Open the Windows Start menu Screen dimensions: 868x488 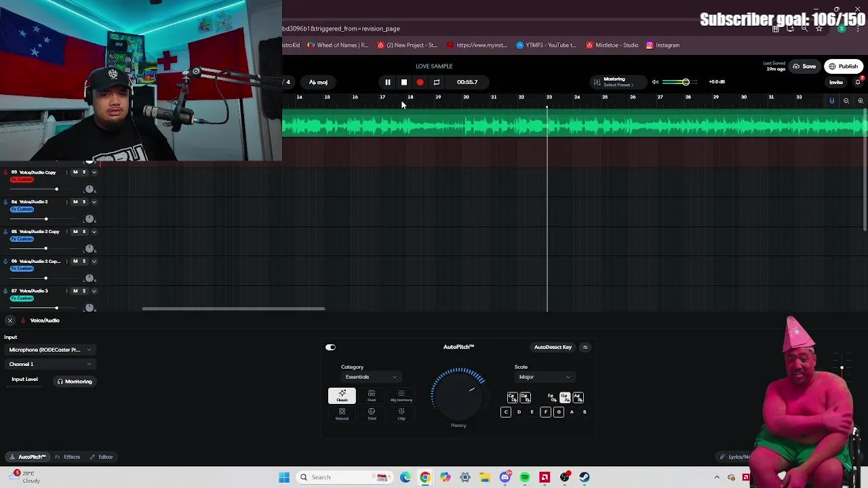pyautogui.click(x=284, y=477)
